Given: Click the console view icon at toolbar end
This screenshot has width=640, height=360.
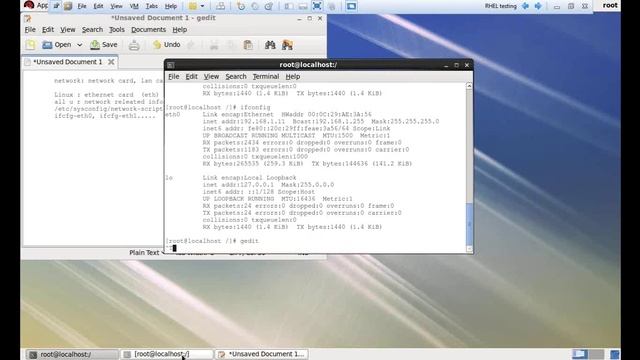Looking at the screenshot, I should click(351, 6).
